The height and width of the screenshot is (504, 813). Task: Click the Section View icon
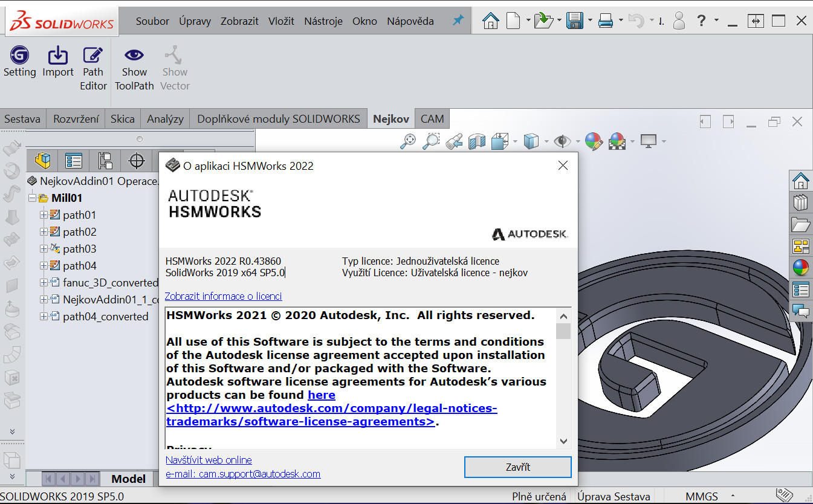click(477, 141)
